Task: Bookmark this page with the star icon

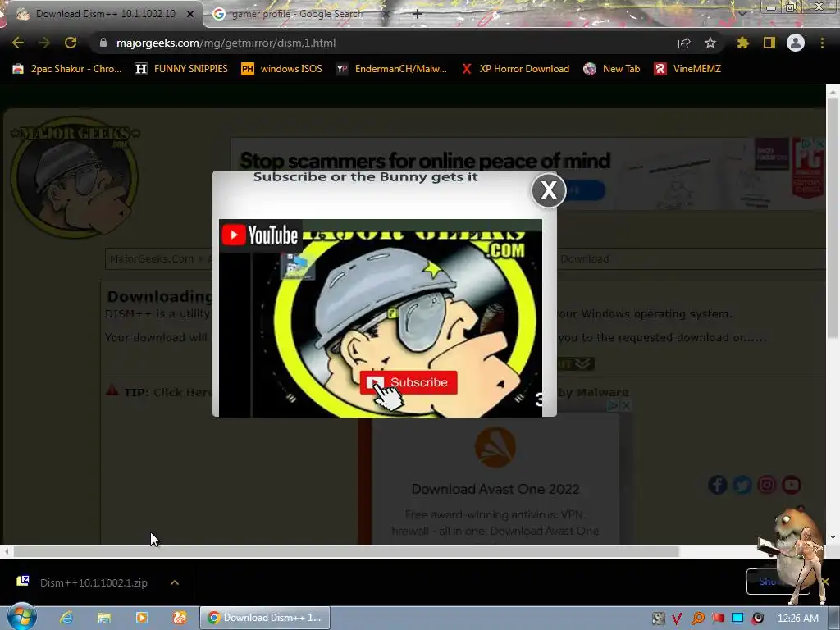Action: pos(710,43)
